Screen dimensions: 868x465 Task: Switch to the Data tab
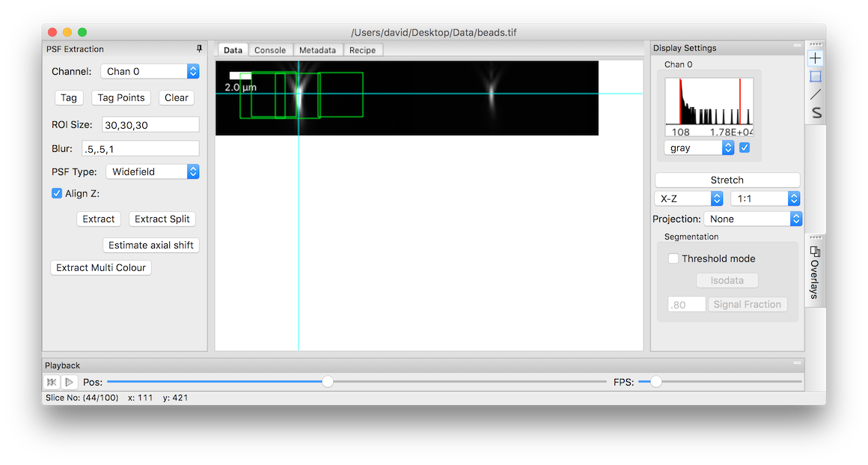tap(233, 50)
